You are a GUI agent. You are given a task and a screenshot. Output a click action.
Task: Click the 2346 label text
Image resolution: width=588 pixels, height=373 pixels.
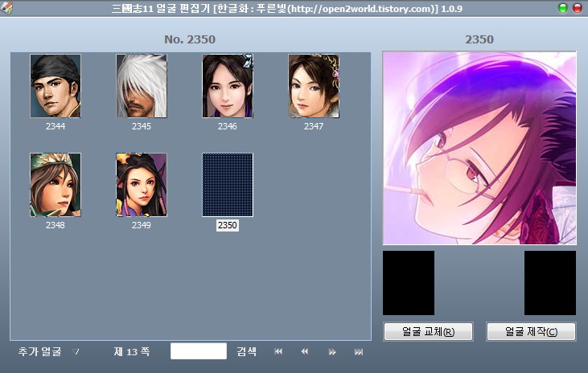click(228, 126)
